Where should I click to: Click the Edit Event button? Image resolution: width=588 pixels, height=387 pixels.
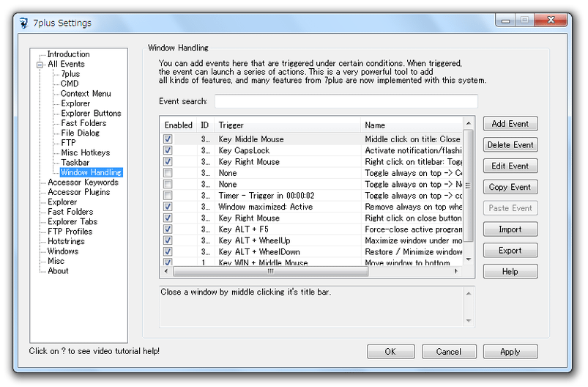[x=510, y=166]
